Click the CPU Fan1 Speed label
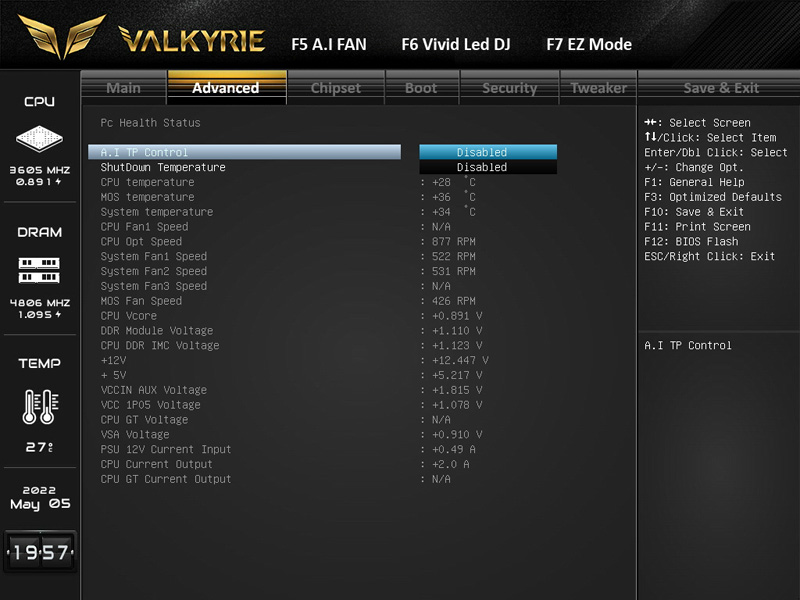 pyautogui.click(x=144, y=227)
